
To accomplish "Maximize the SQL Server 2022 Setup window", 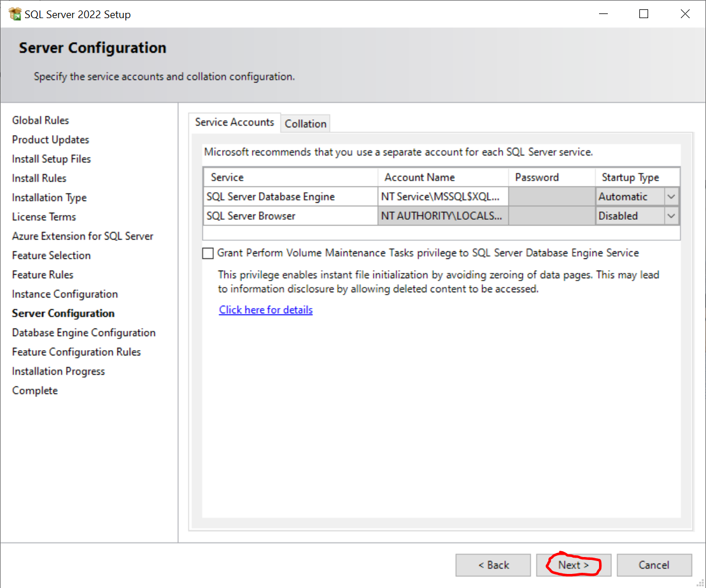I will (x=644, y=14).
